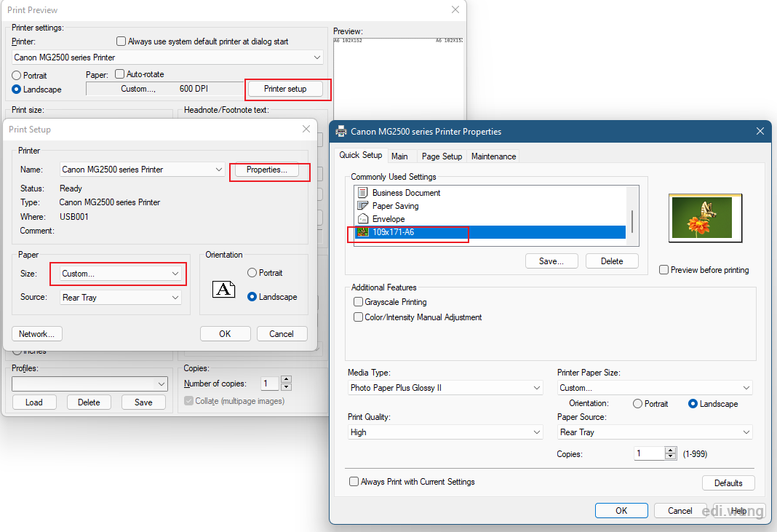The image size is (777, 532).
Task: Choose Portrait in Print Setup orientation
Action: point(252,273)
